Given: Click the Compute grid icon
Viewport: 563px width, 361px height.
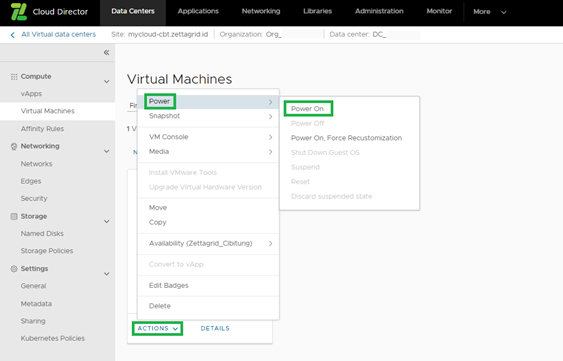Looking at the screenshot, I should 14,77.
